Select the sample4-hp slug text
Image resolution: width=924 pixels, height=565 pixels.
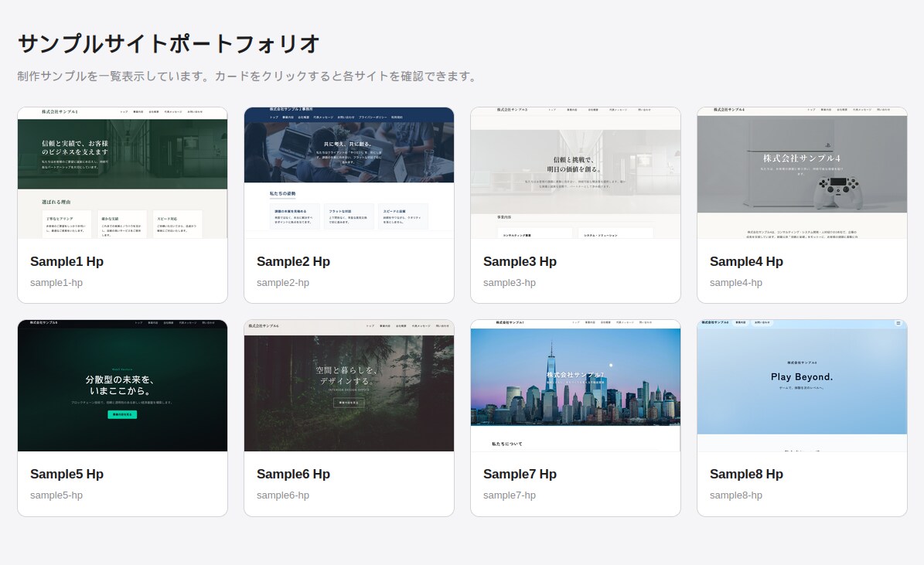(x=736, y=283)
